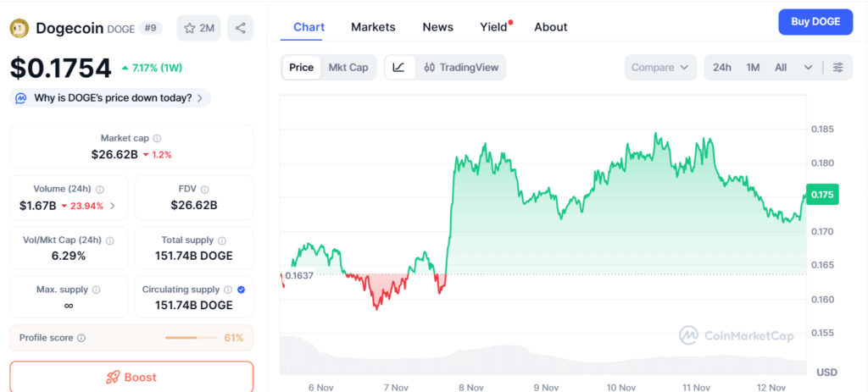Open the Markets tab
The height and width of the screenshot is (392, 868).
coord(373,27)
